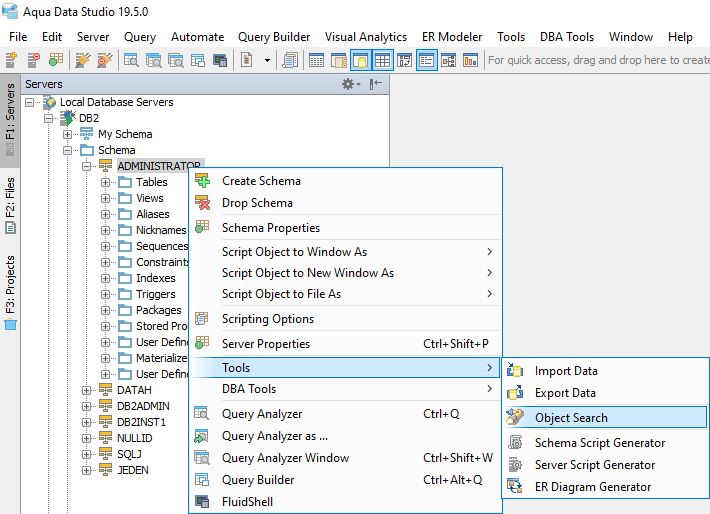Click the Drop Schema icon
This screenshot has width=710, height=514.
(203, 203)
